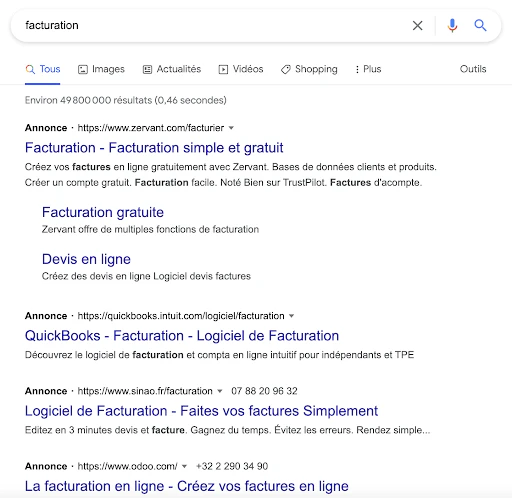Open the Facturation gratuite sitelink
This screenshot has height=498, width=512.
103,212
